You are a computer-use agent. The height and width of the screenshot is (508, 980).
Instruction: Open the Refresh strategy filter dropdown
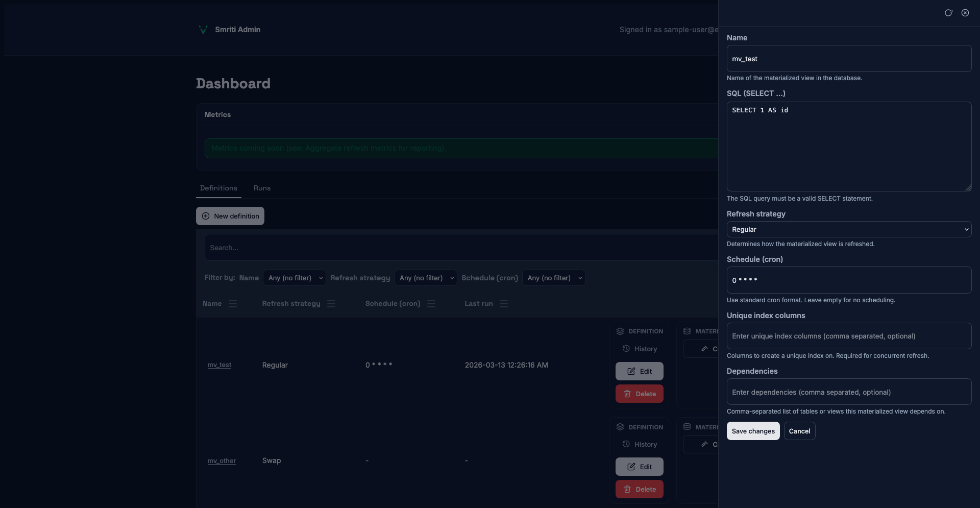coord(426,278)
